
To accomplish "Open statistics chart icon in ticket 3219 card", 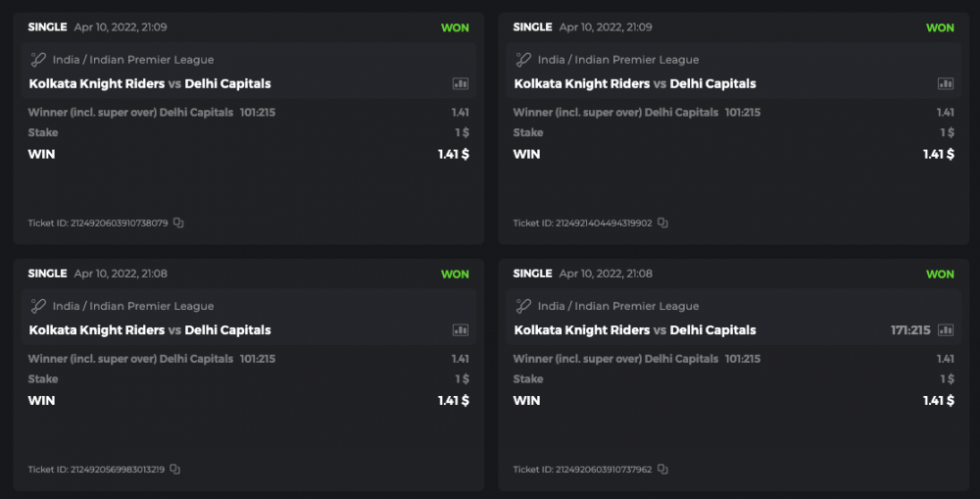I will (x=461, y=330).
